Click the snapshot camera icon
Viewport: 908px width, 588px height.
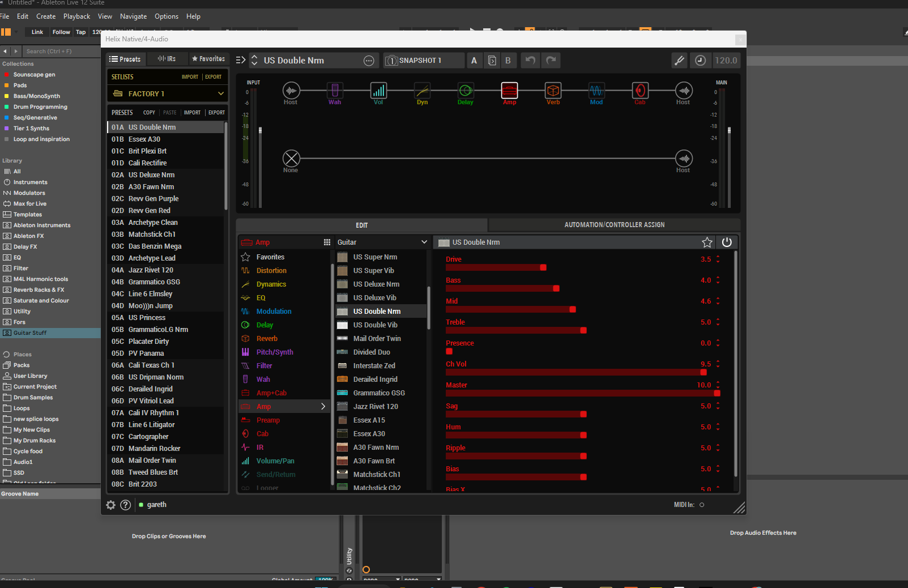tap(391, 61)
